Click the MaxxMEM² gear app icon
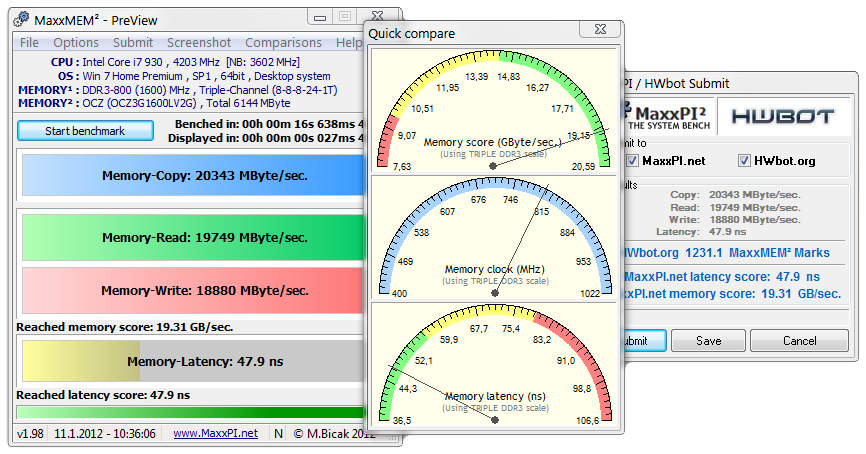Viewport: 866px width, 454px height. (21, 20)
